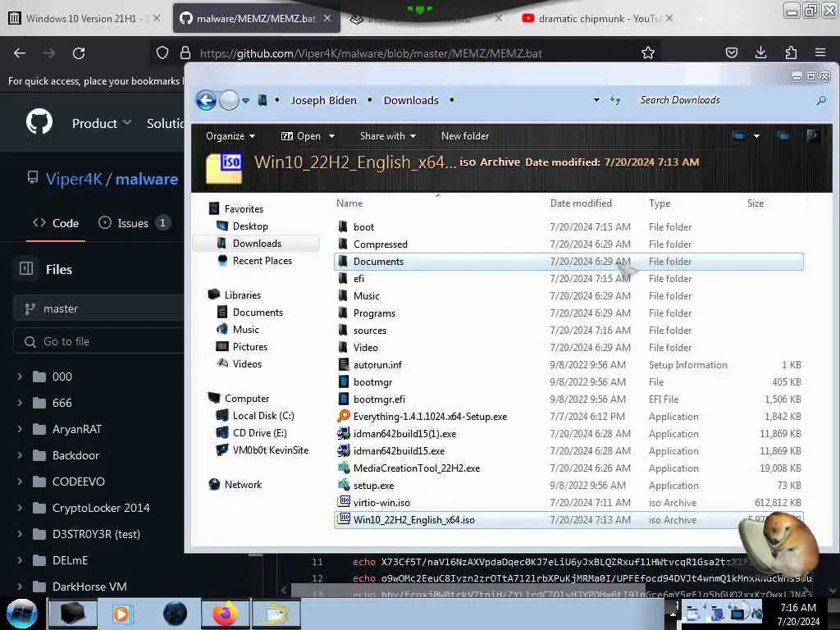The image size is (840, 630).
Task: Open the Share with menu
Action: [388, 136]
